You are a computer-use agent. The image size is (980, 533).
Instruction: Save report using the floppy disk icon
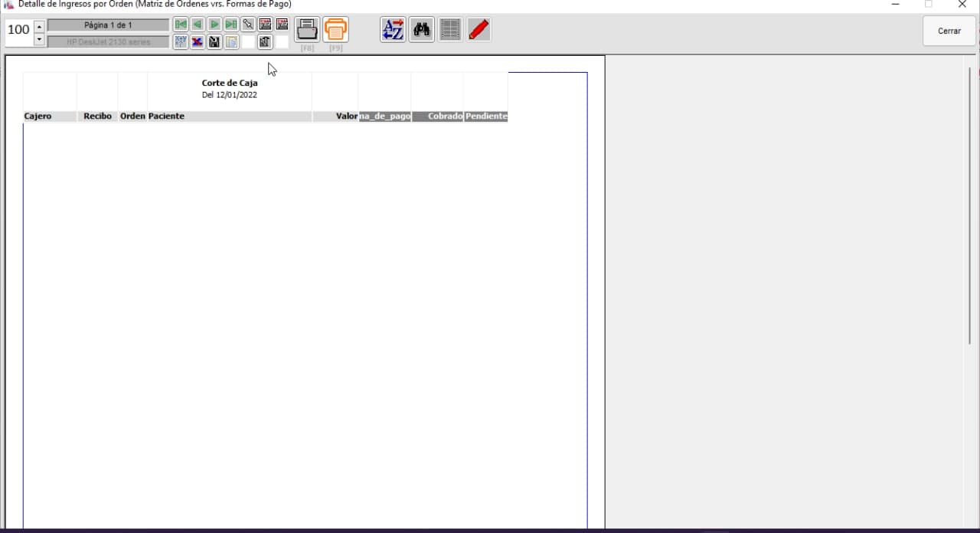coord(214,42)
